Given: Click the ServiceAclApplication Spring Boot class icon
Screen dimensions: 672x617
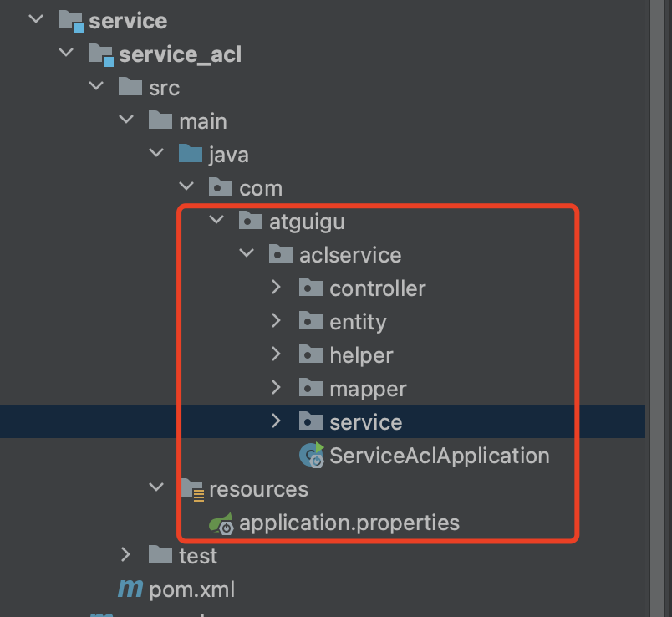Looking at the screenshot, I should (312, 456).
